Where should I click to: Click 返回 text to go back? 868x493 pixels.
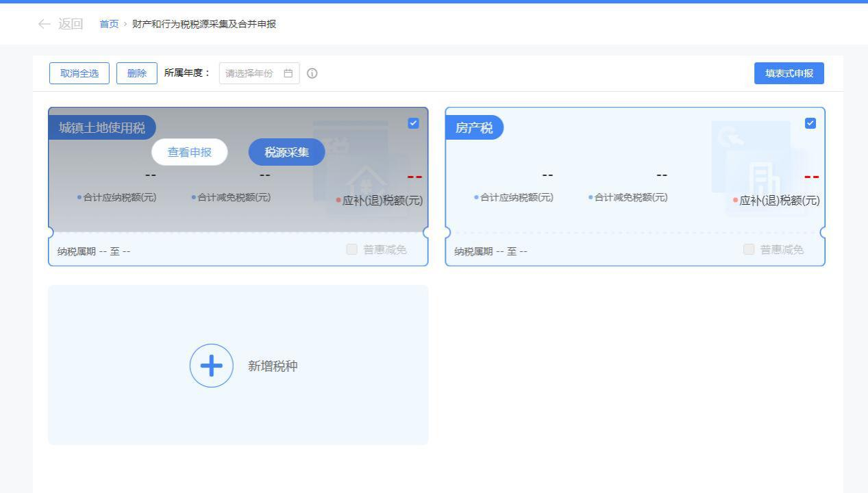tap(71, 24)
